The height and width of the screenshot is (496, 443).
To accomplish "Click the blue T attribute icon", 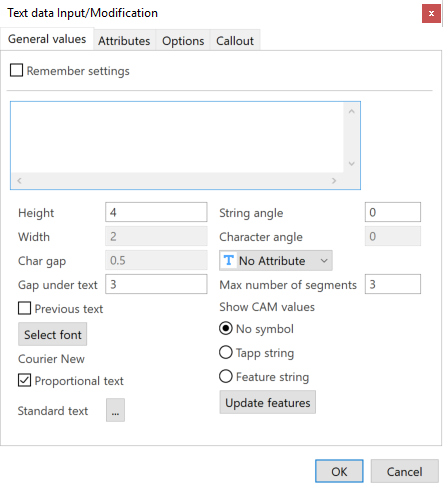I will pos(228,260).
